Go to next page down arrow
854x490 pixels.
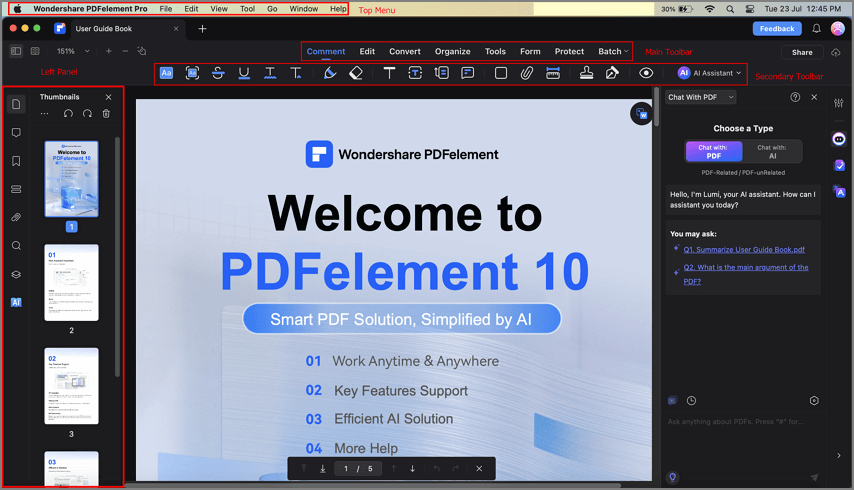tap(412, 469)
